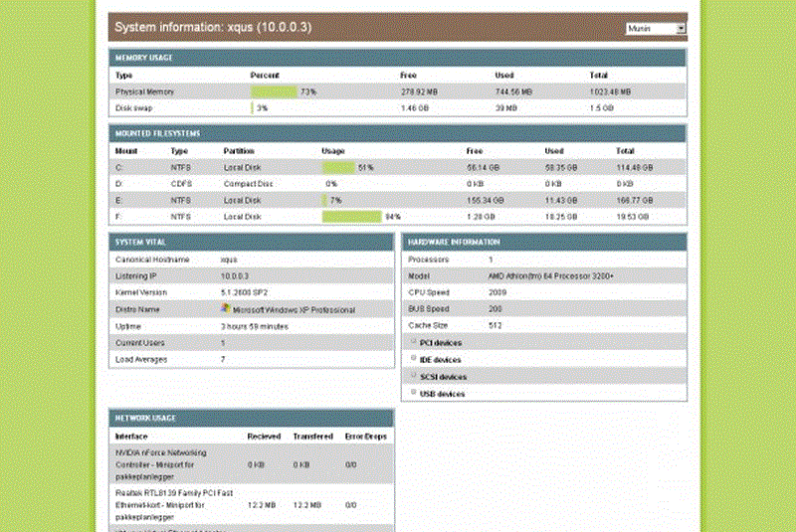Viewport: 796px width, 532px height.
Task: Click the expand icon beside PCI devices
Action: click(414, 342)
